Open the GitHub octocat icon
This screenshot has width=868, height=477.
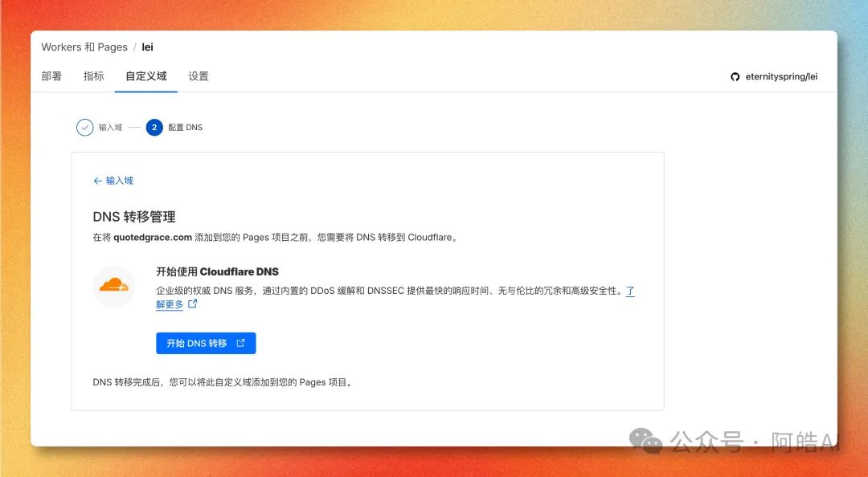click(x=735, y=77)
